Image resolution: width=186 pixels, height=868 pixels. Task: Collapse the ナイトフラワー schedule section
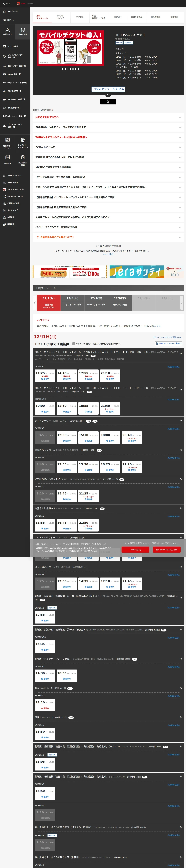[x=181, y=421]
